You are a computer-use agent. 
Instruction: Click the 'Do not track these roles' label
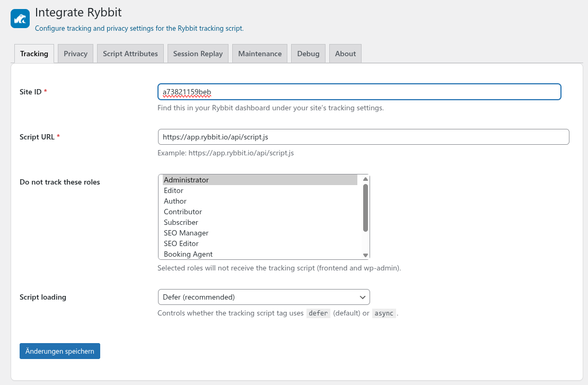(59, 182)
